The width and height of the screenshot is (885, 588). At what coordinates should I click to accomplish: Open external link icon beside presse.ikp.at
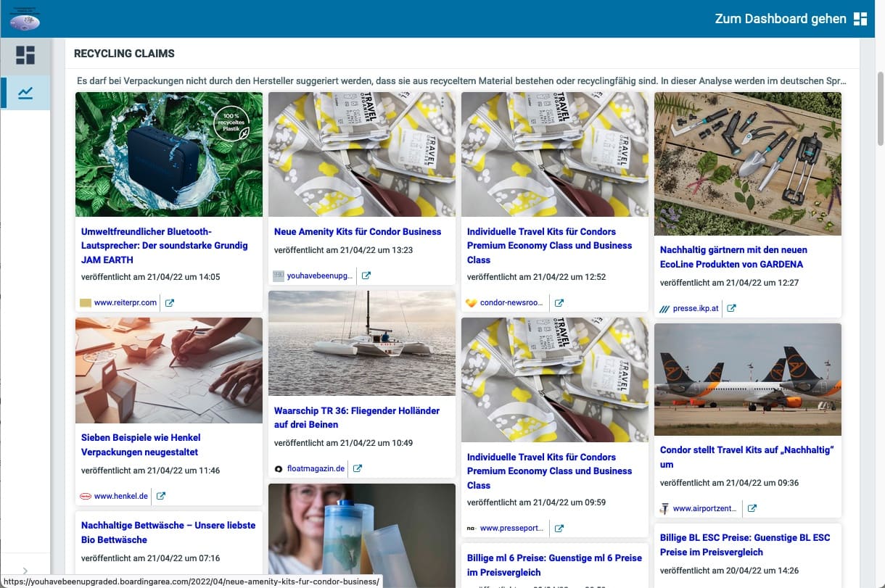coord(732,308)
